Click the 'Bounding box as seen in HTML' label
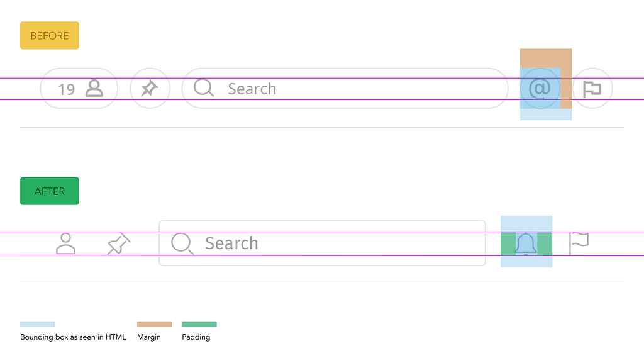 pyautogui.click(x=73, y=337)
